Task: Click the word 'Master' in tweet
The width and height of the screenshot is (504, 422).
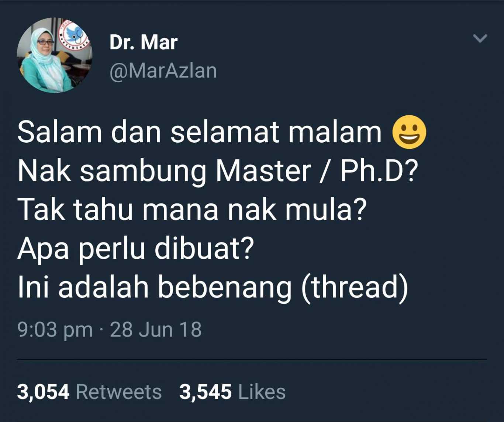Action: pos(263,171)
